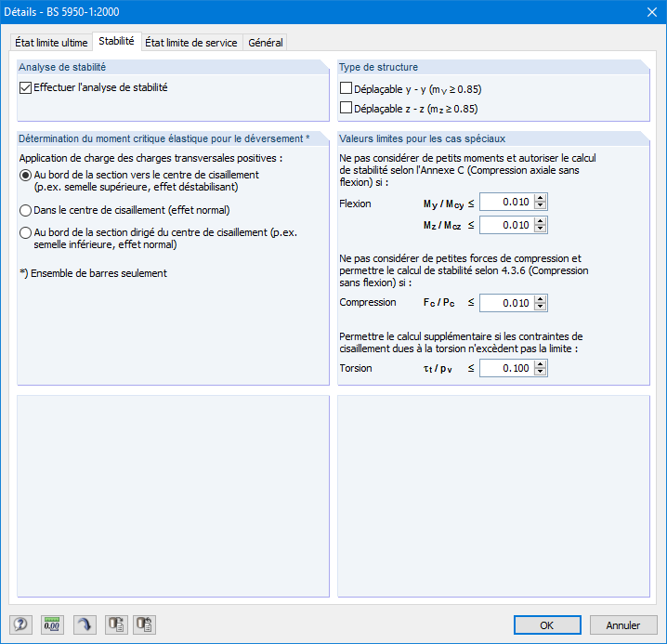Click the '*) Ensemble de barres seulement' note
The image size is (667, 644).
point(93,273)
